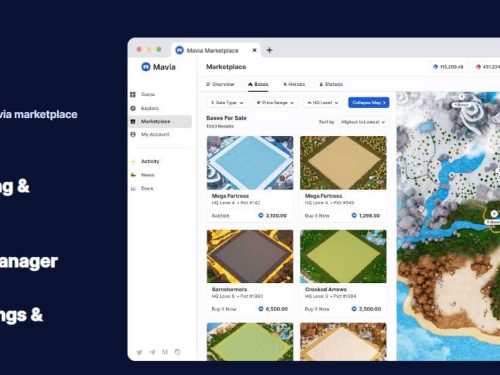Click the Mavia favicon on the browser tab

click(x=179, y=50)
